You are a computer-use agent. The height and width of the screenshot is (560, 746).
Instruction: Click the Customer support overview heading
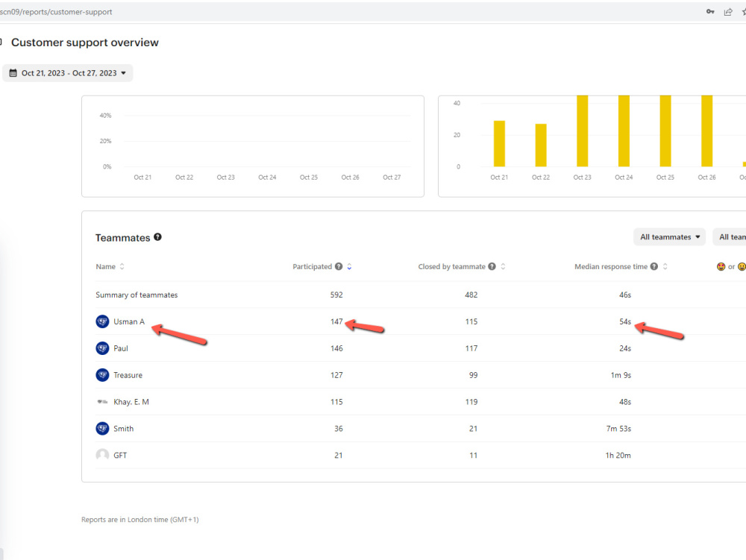tap(85, 43)
